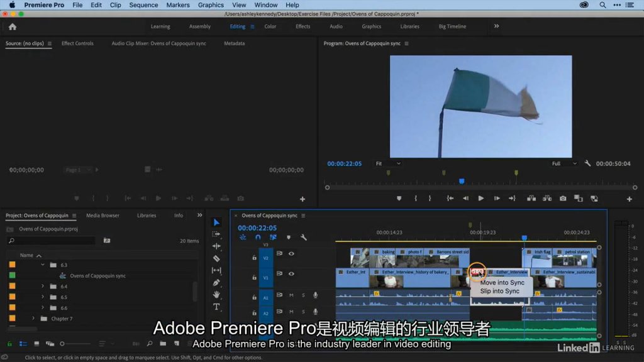Choose Move into Sync from the popup
This screenshot has width=644, height=362.
tap(502, 282)
